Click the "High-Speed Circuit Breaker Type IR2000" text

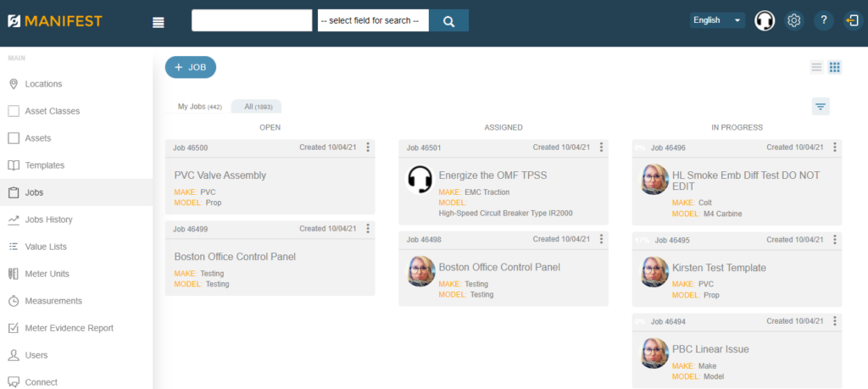tap(505, 213)
